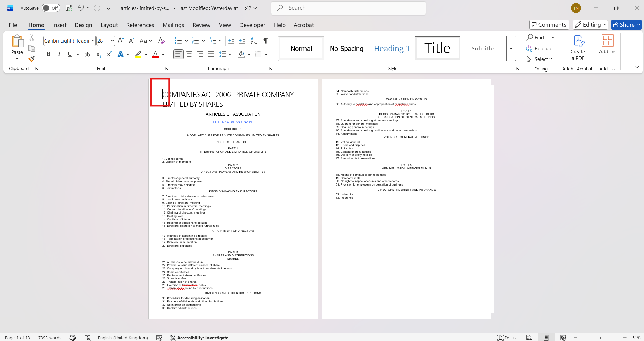Viewport: 644px width, 341px height.
Task: Apply red font color
Action: coord(155,54)
